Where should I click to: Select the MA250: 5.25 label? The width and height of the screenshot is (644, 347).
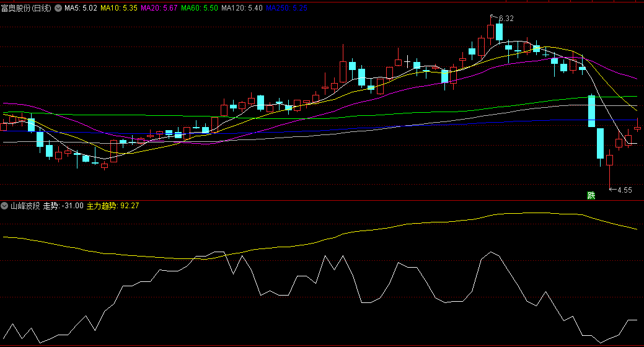[286, 8]
